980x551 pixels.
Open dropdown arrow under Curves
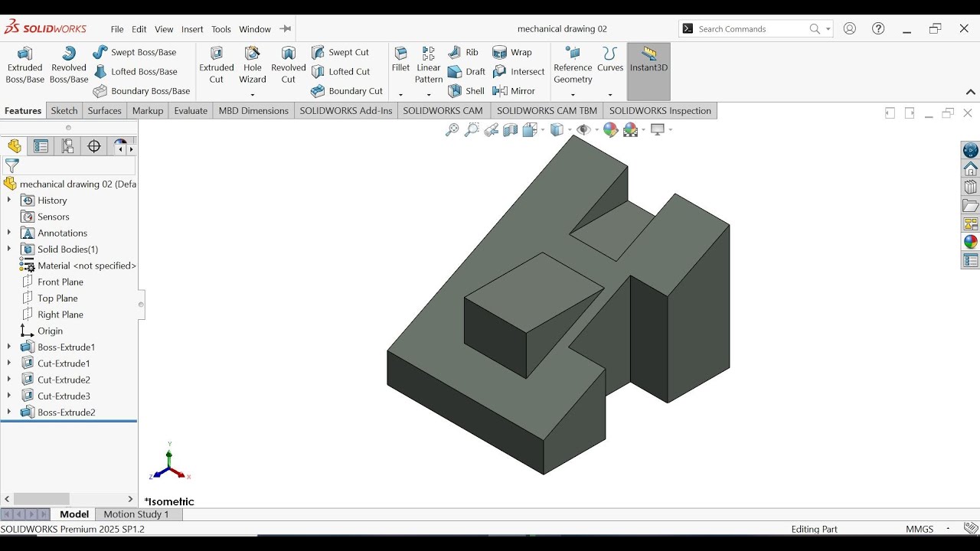point(610,95)
